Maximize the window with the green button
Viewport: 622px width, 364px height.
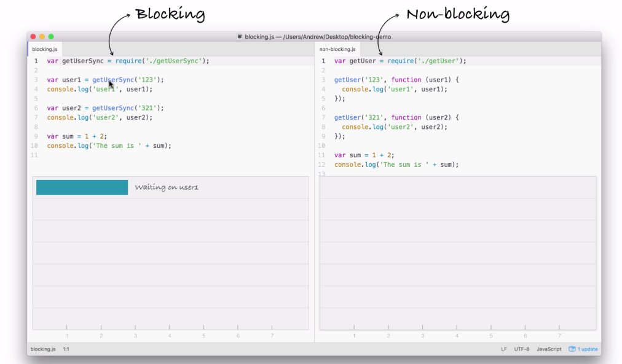(x=52, y=37)
